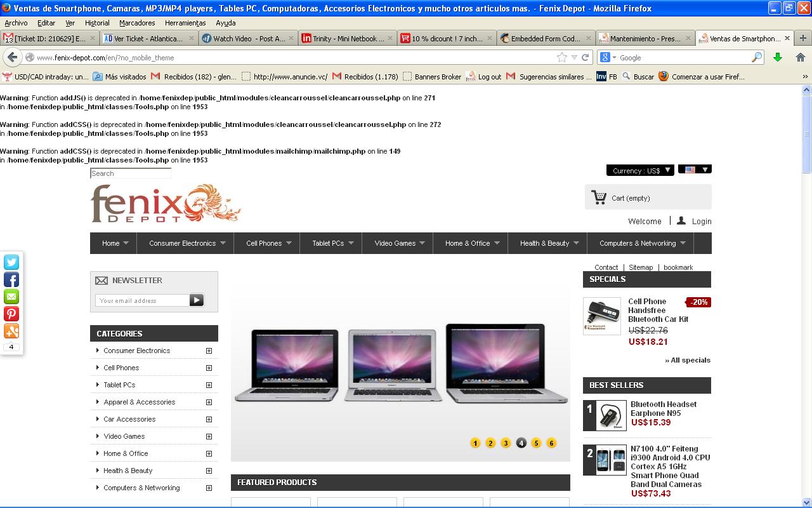Switch to the Watch Video tab
Screen dimensions: 812x508
(248, 38)
